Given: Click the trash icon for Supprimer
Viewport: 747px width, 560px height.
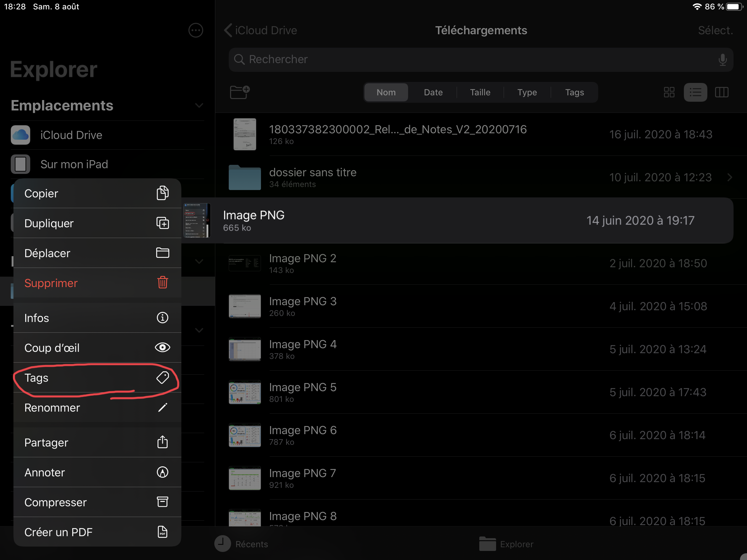Looking at the screenshot, I should click(x=163, y=283).
